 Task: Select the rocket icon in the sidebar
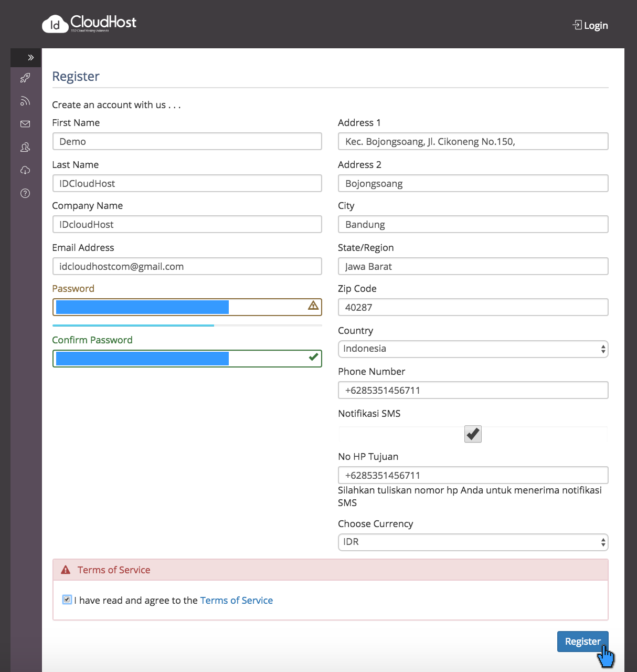coord(25,78)
